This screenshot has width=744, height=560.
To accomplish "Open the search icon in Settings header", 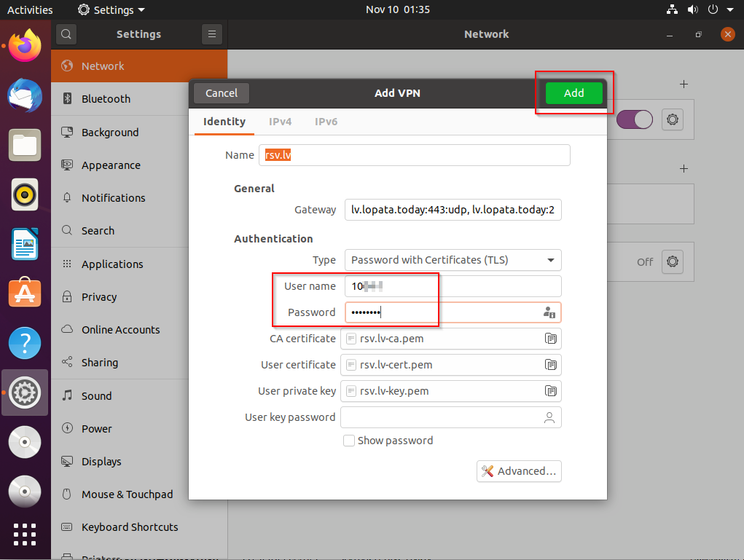I will tap(66, 34).
